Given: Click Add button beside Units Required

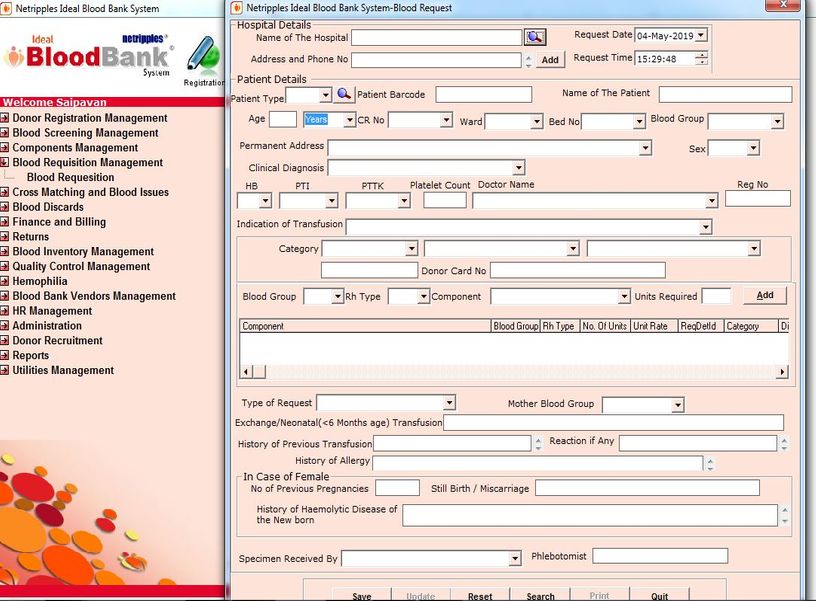Looking at the screenshot, I should pos(764,296).
